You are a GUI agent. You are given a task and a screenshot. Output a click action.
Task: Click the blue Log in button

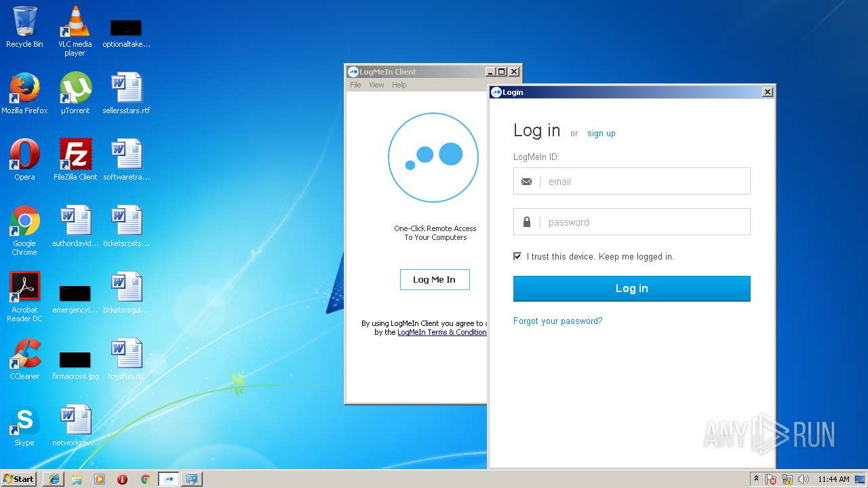[x=632, y=288]
